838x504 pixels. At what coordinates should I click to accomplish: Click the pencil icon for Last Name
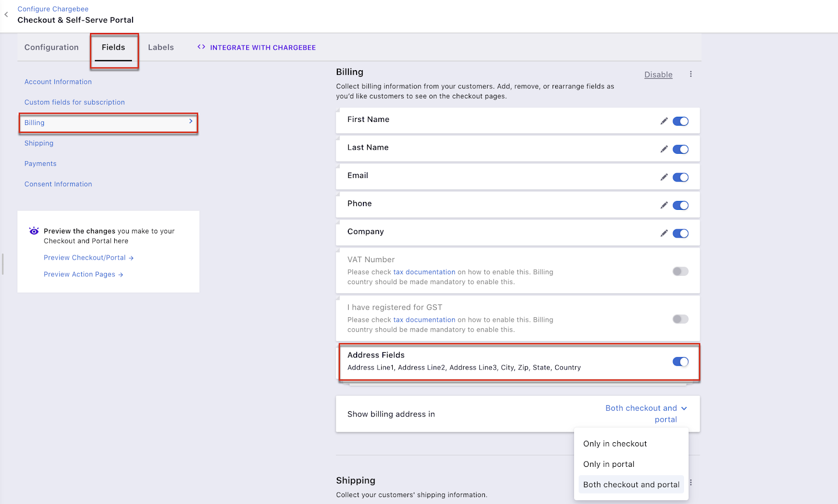click(x=664, y=149)
